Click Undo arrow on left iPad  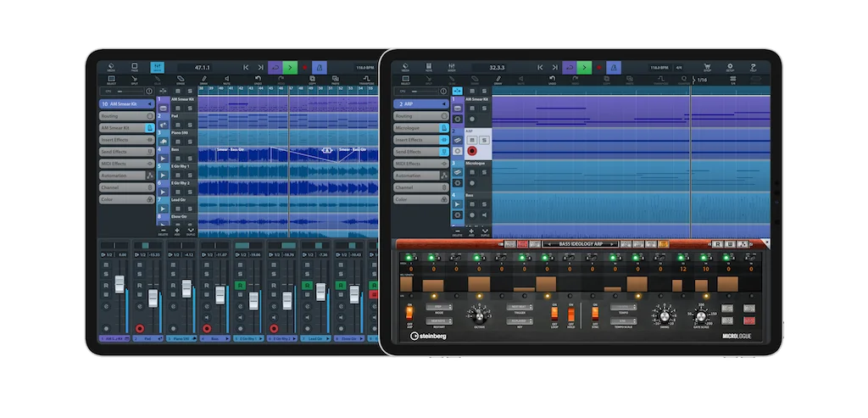pyautogui.click(x=258, y=81)
